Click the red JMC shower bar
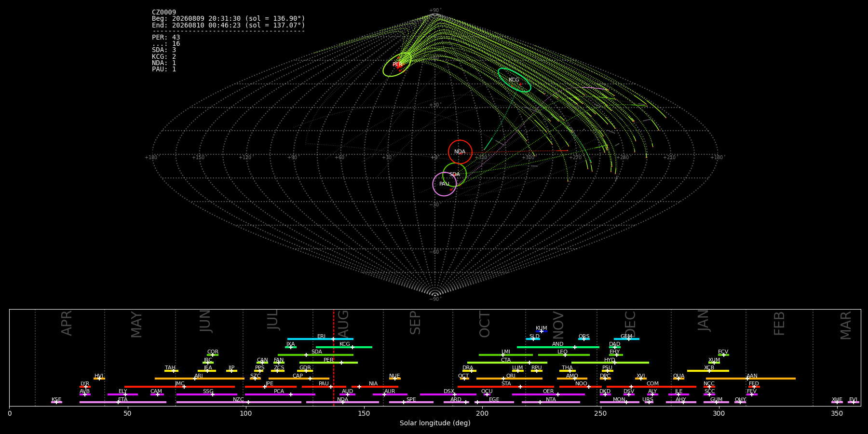This screenshot has height=434, width=868. pos(180,387)
